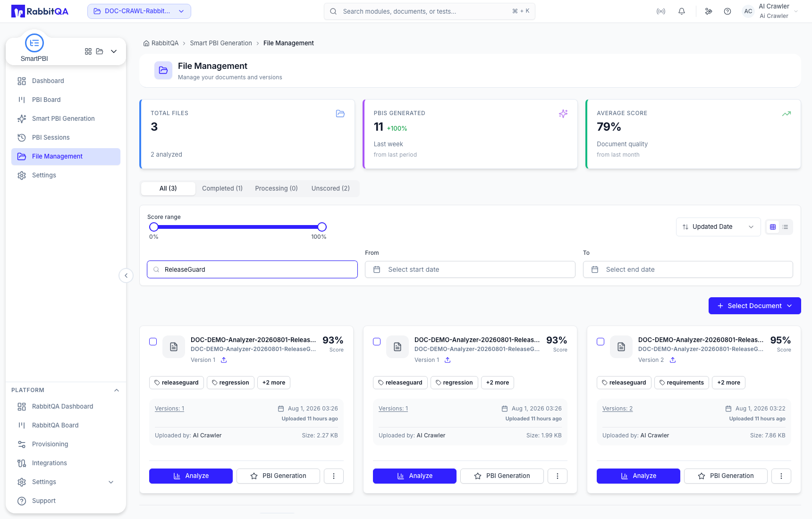Image resolution: width=812 pixels, height=519 pixels.
Task: Click the RabbitQA logo in the header
Action: 40,11
